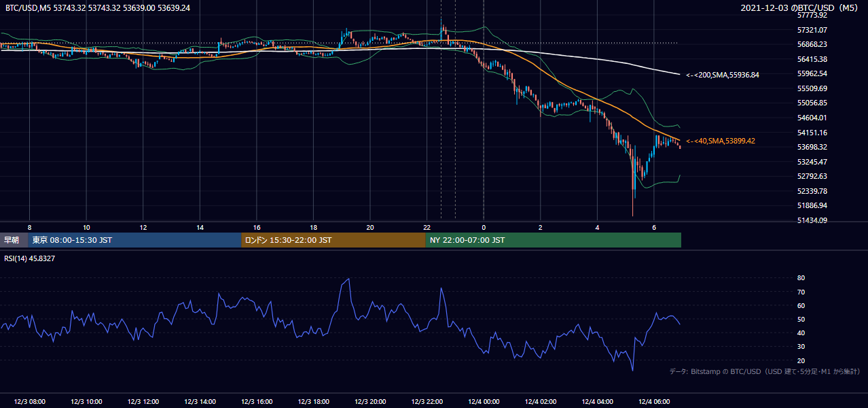Click price axis value 54151.16
868x408 pixels.
pos(812,133)
